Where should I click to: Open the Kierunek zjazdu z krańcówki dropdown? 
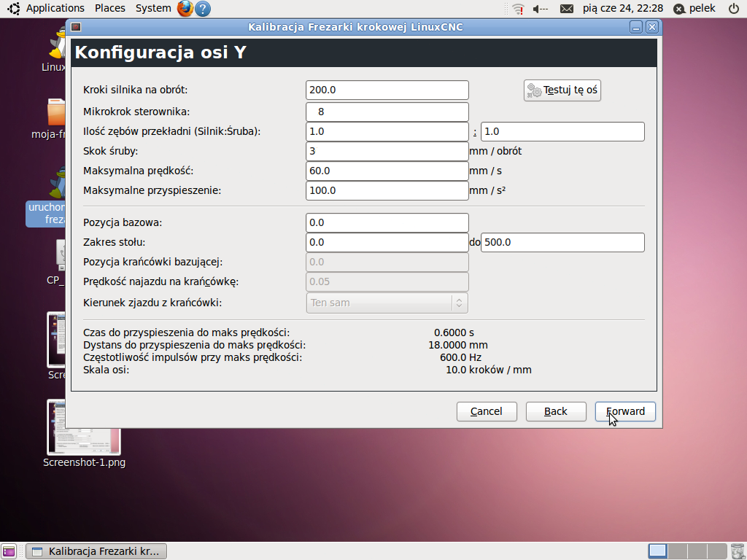coord(387,303)
